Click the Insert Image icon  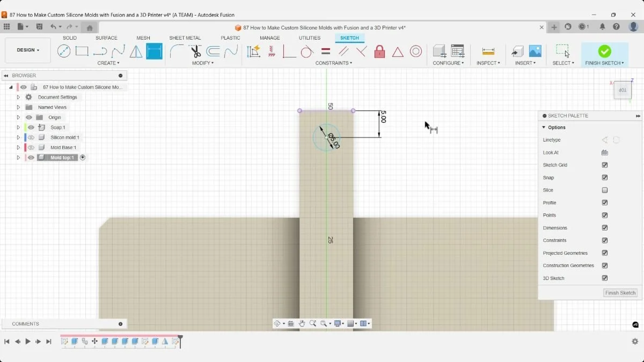[x=535, y=51]
